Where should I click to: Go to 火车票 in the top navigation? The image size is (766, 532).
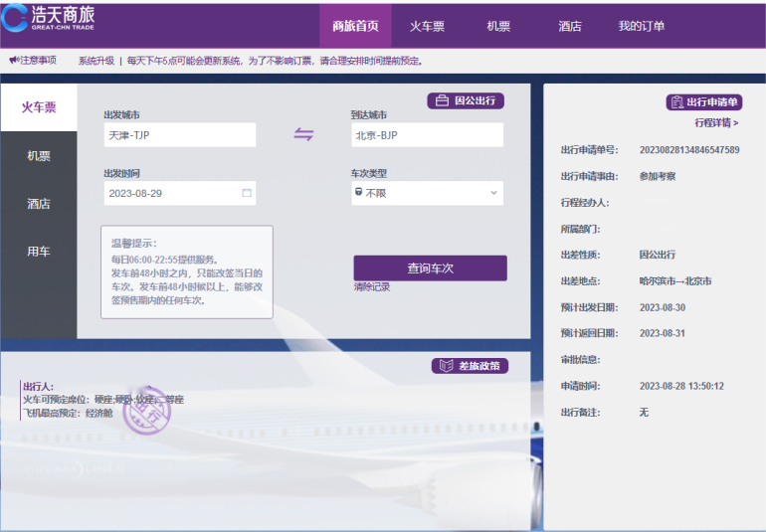click(427, 27)
